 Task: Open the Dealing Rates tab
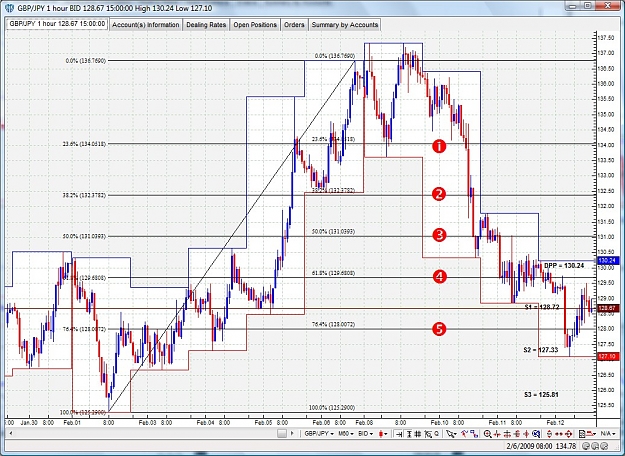tap(206, 25)
